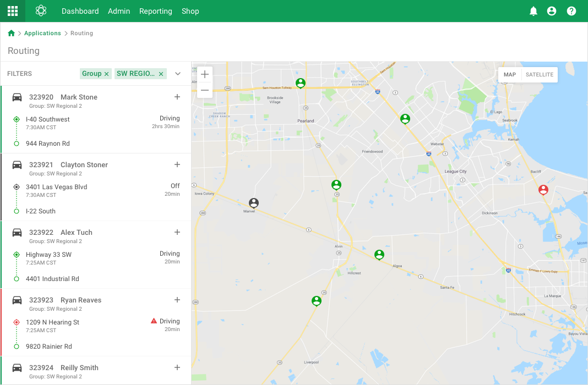Click the I-22 South destination
This screenshot has width=588, height=385.
tap(41, 211)
